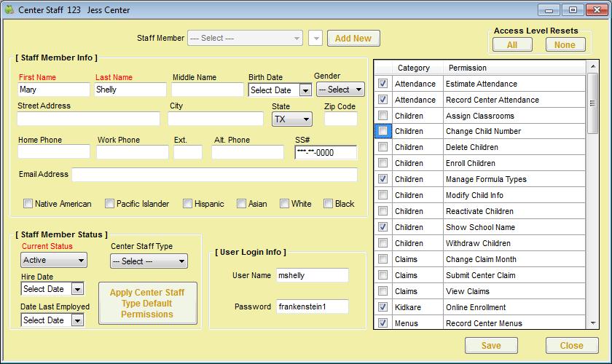This screenshot has height=364, width=612.
Task: Open the Gender dropdown
Action: (x=340, y=90)
